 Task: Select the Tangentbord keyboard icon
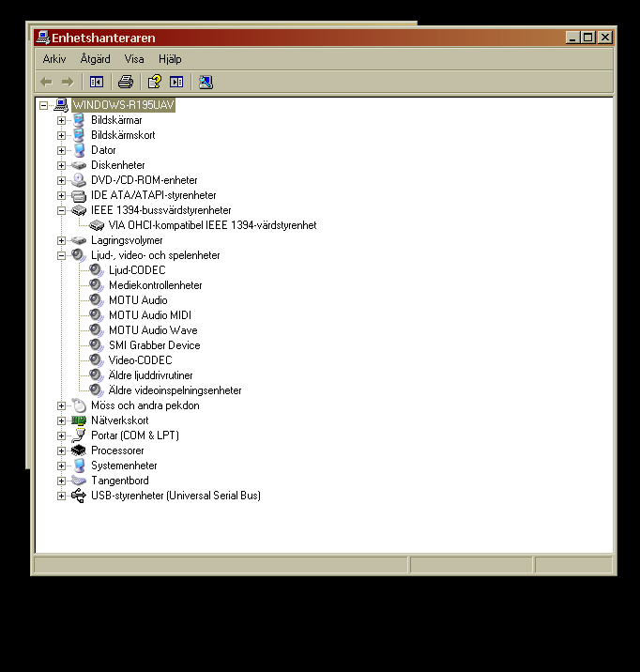click(79, 481)
